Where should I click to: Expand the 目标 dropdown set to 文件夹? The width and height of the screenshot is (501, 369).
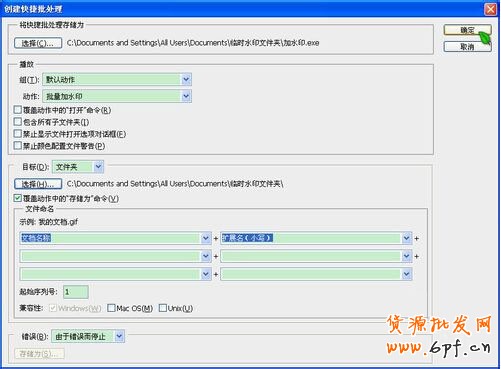click(x=78, y=167)
